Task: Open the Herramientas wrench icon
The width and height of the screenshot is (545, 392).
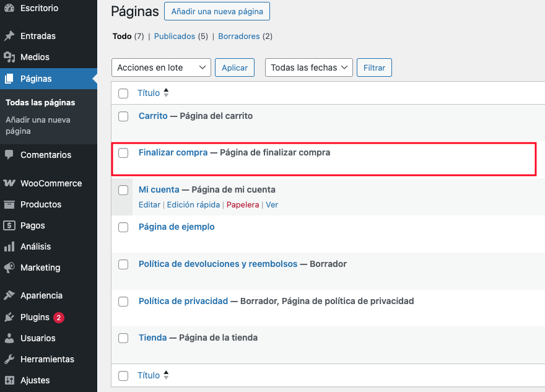Action: [x=9, y=359]
